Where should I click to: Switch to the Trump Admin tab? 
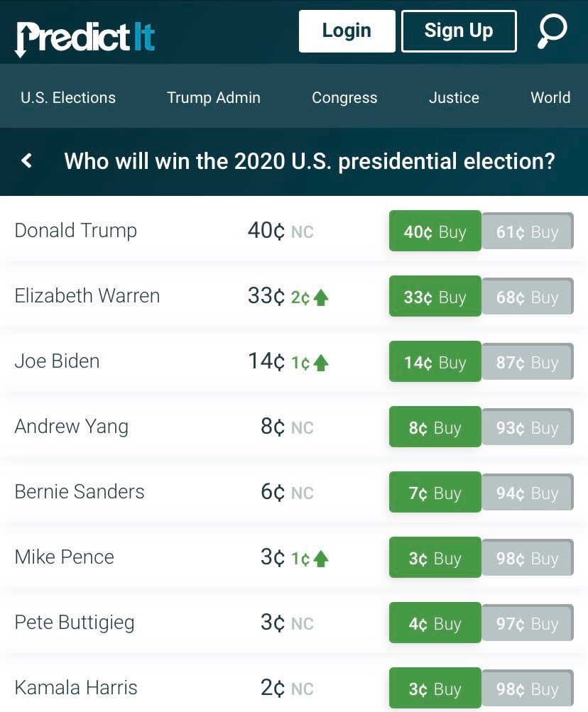(214, 97)
